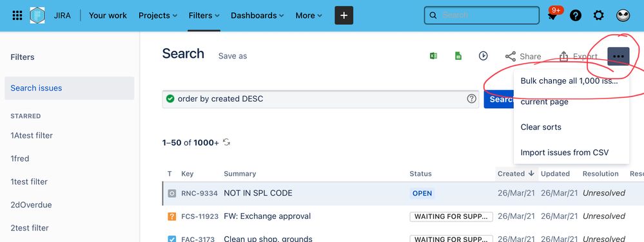Open the user profile avatar

coord(623,15)
